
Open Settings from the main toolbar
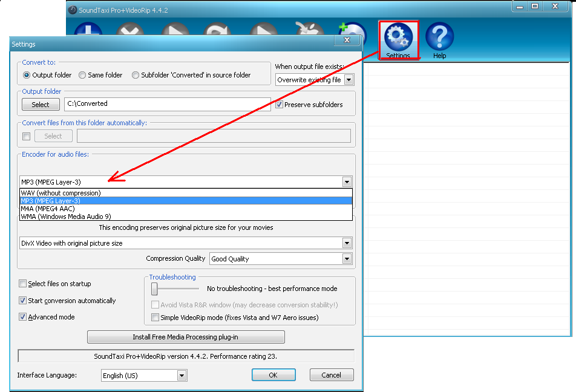point(399,40)
